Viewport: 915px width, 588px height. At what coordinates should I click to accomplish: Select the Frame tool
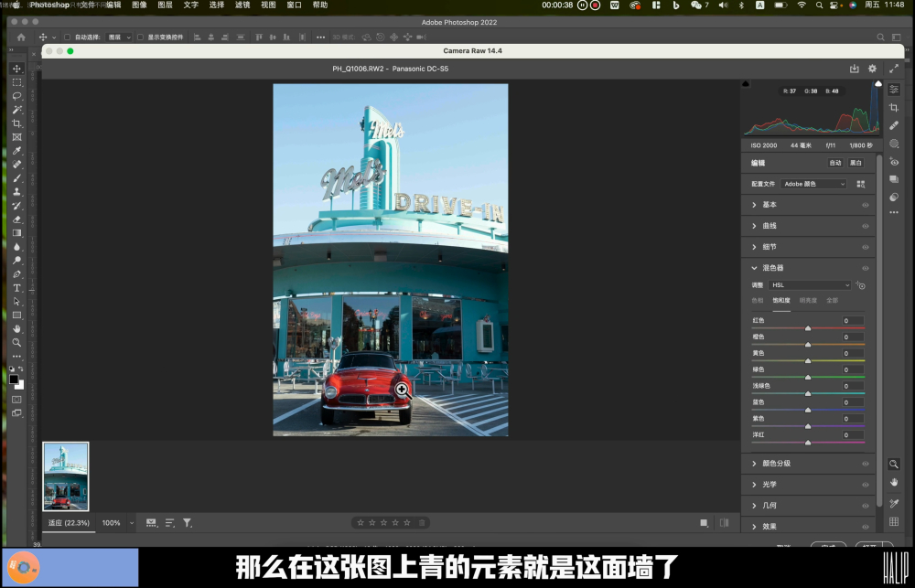[16, 137]
